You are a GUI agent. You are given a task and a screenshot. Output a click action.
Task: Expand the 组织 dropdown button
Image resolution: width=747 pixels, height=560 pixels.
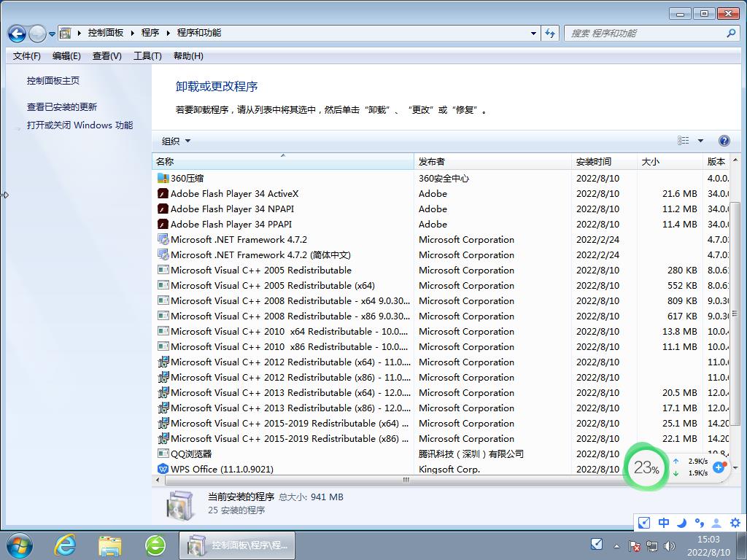pyautogui.click(x=176, y=141)
